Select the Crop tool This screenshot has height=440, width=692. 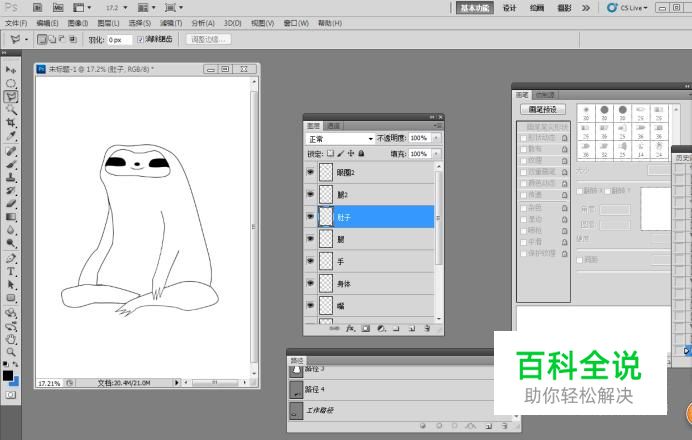pyautogui.click(x=11, y=123)
